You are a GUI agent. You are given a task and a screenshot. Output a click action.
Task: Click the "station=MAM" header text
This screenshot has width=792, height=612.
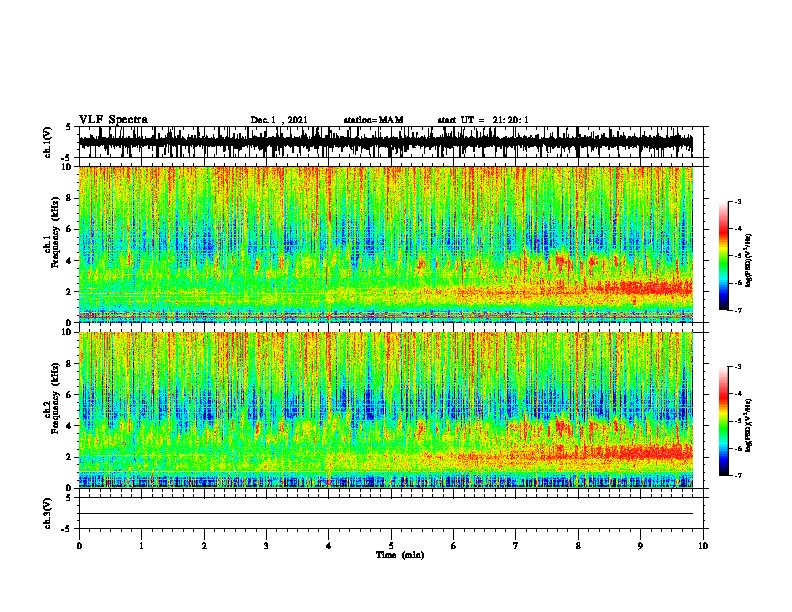373,120
